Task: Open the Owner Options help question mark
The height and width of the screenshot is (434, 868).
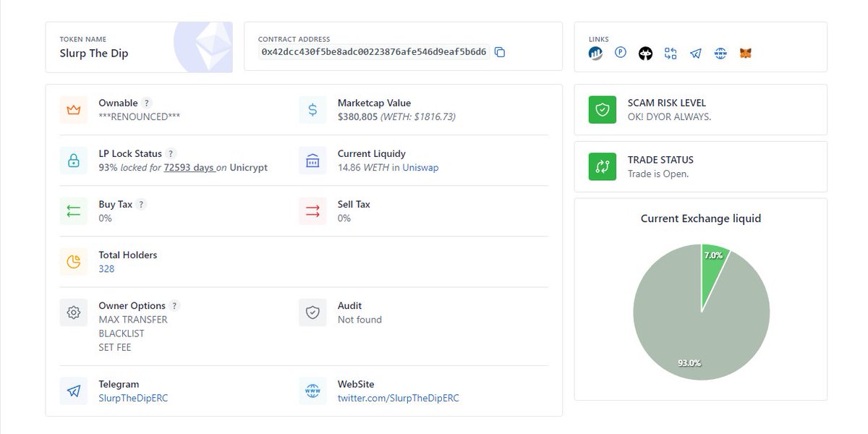Action: point(174,306)
